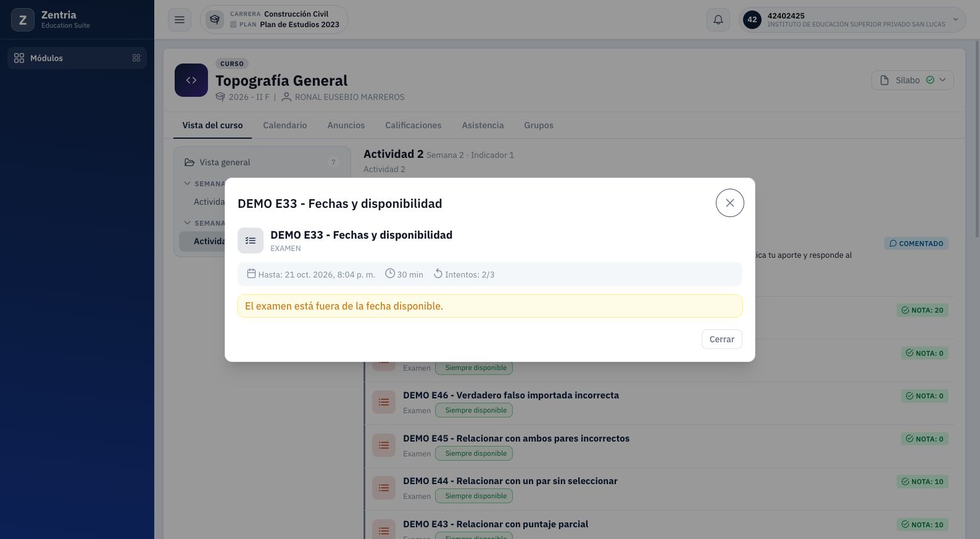This screenshot has height=539, width=980.
Task: Open notifications bell
Action: [718, 20]
